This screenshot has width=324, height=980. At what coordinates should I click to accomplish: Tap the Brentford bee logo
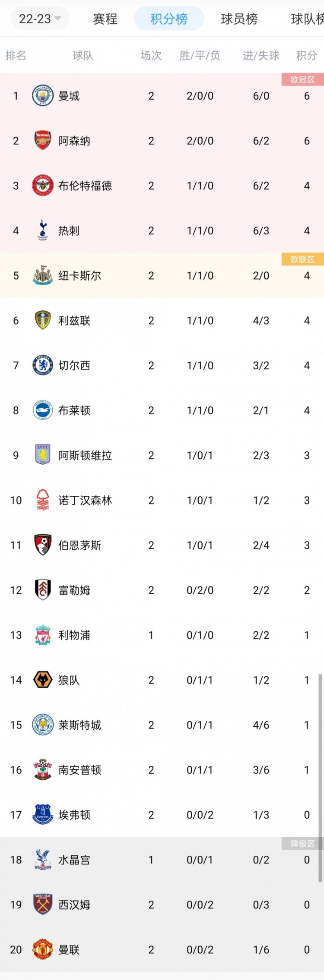(43, 186)
